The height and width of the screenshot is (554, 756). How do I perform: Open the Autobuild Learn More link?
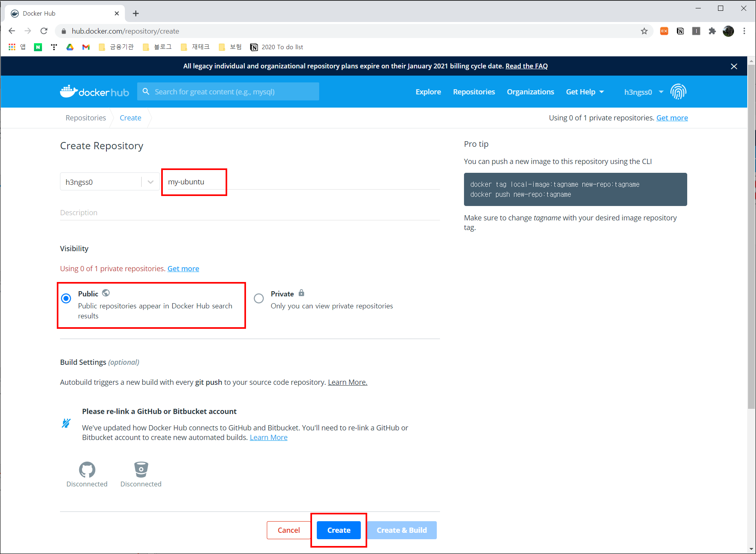(348, 382)
